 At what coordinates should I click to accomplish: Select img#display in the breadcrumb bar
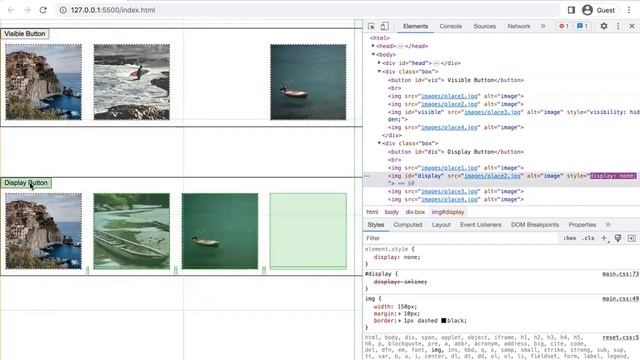448,212
